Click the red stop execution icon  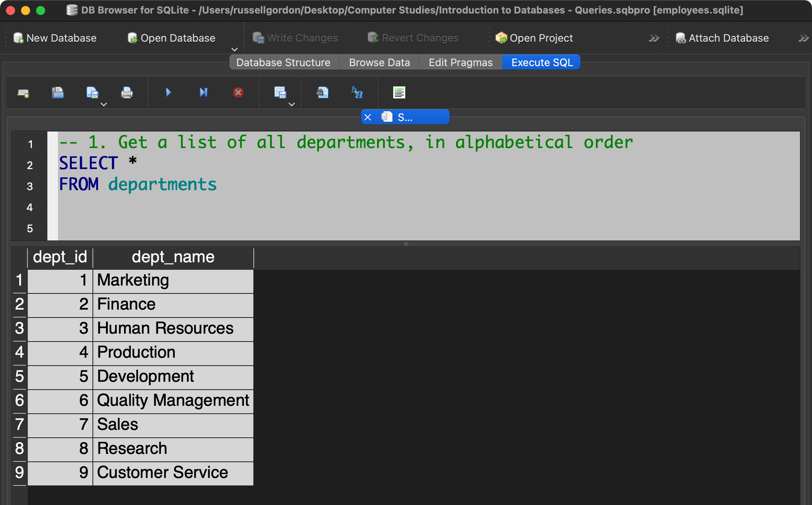coord(238,92)
